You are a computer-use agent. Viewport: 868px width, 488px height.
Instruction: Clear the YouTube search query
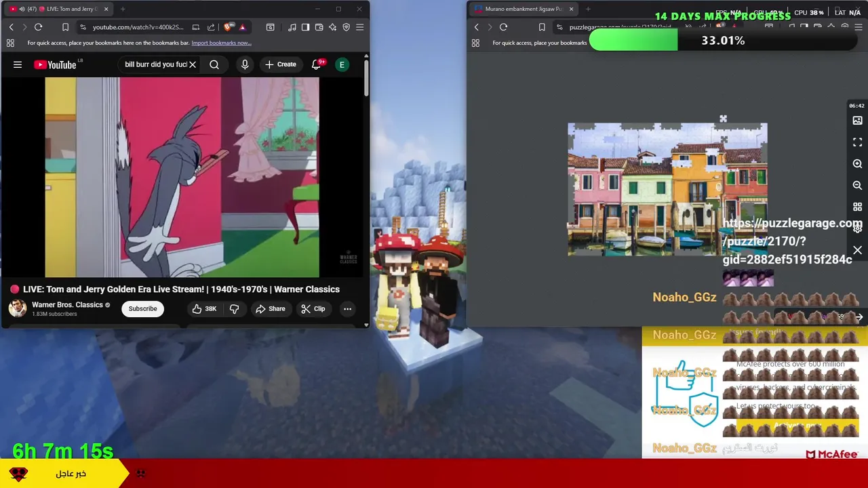click(x=193, y=64)
